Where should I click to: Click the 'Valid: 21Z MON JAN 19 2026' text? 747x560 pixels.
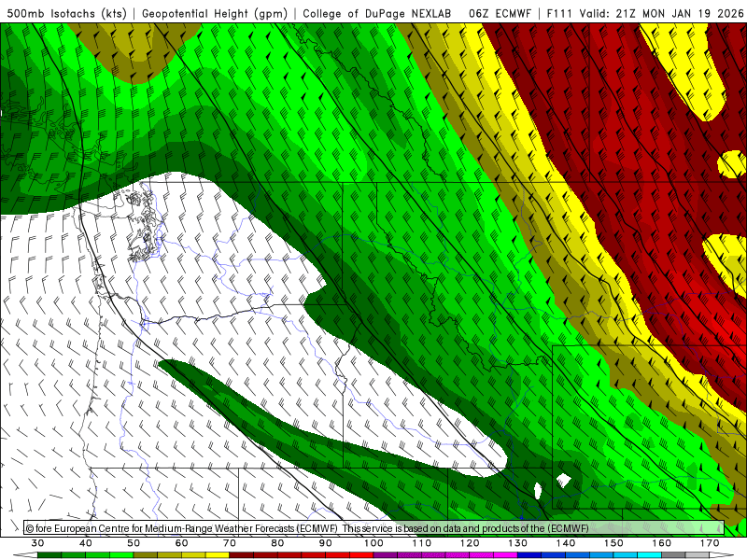click(x=661, y=14)
